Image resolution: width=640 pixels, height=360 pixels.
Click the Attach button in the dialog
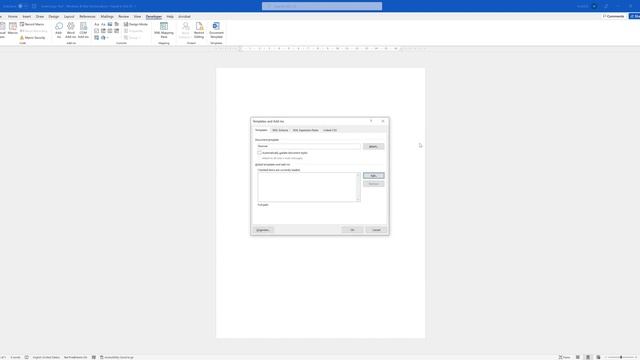(373, 146)
